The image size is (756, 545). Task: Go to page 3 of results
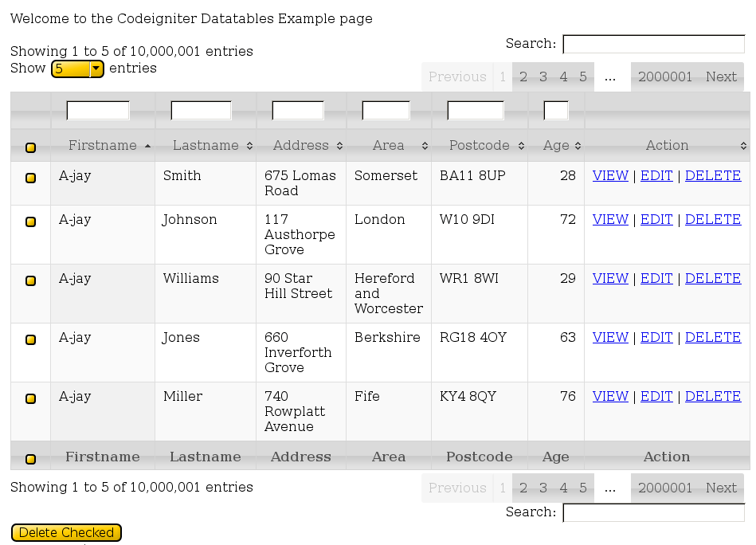[543, 76]
